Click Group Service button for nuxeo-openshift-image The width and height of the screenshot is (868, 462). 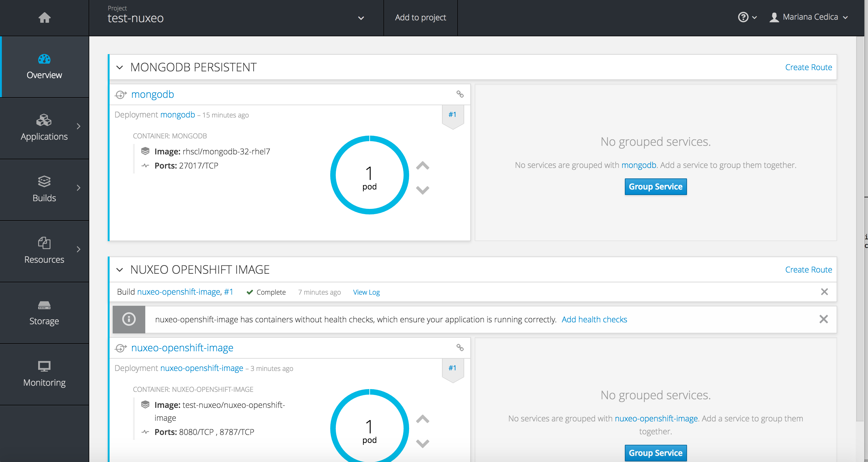tap(655, 453)
